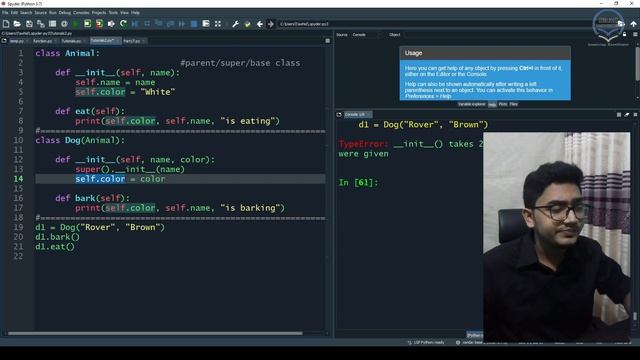This screenshot has height=360, width=640.
Task: Open Preferences wrench icon
Action: point(236,24)
